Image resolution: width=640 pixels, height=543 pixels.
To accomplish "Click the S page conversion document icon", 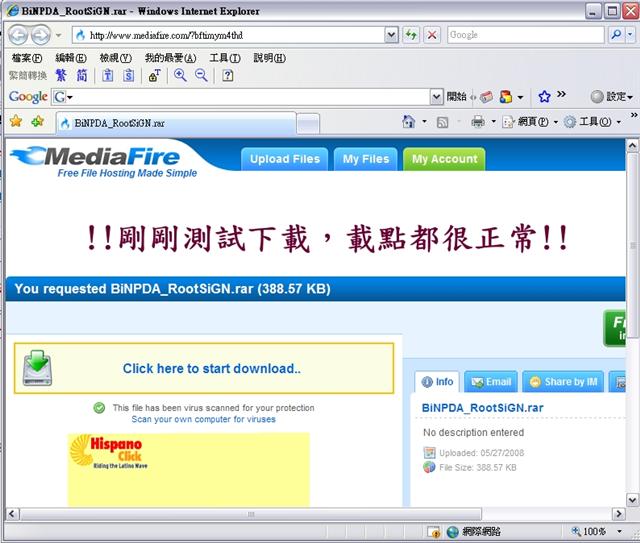I will 129,75.
